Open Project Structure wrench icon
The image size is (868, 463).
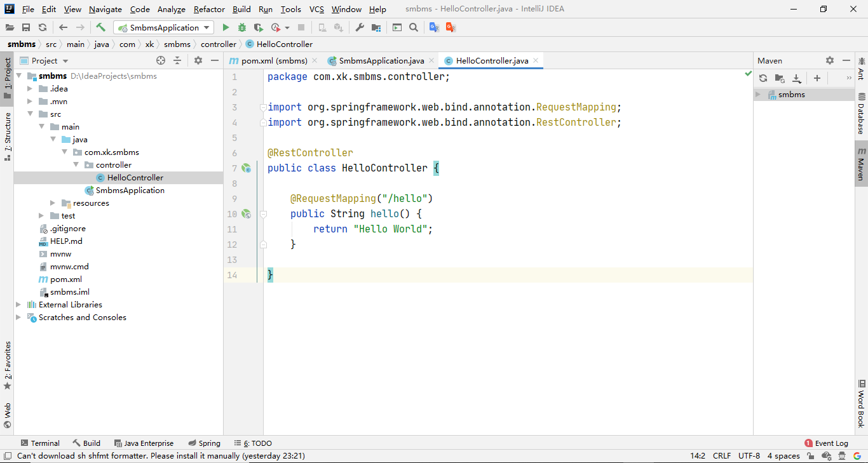click(x=360, y=27)
